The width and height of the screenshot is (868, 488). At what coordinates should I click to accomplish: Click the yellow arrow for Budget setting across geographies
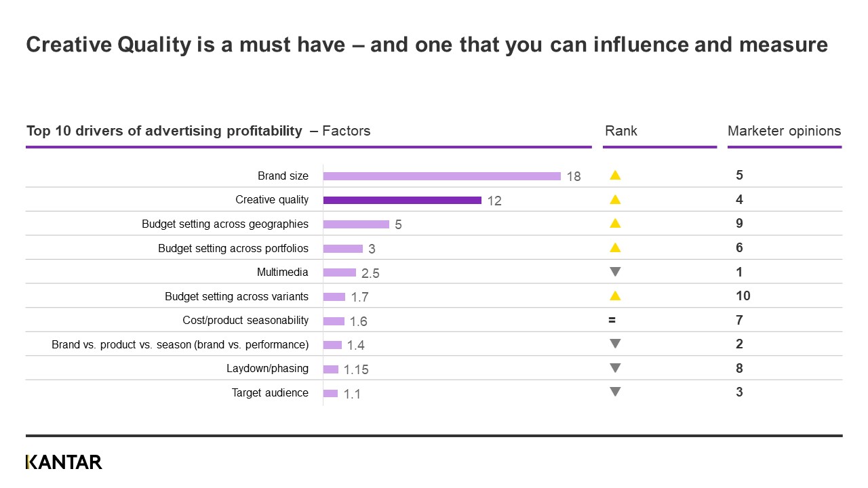(615, 224)
